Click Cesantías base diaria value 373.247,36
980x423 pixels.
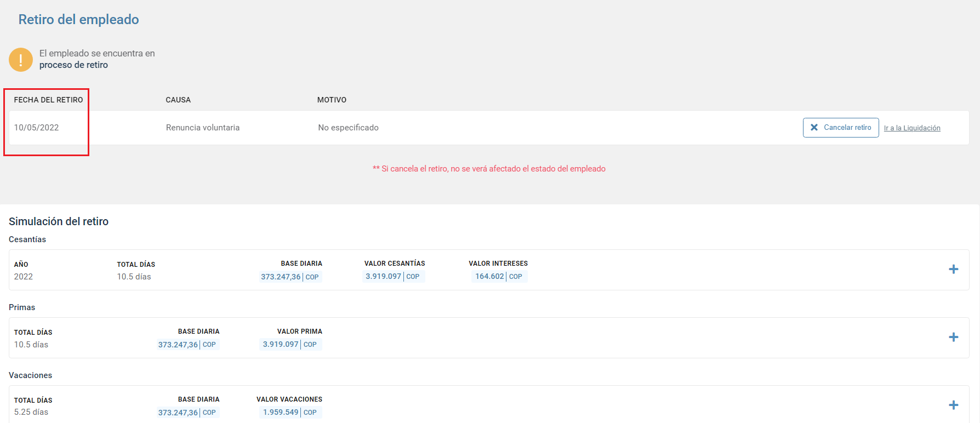(x=281, y=277)
